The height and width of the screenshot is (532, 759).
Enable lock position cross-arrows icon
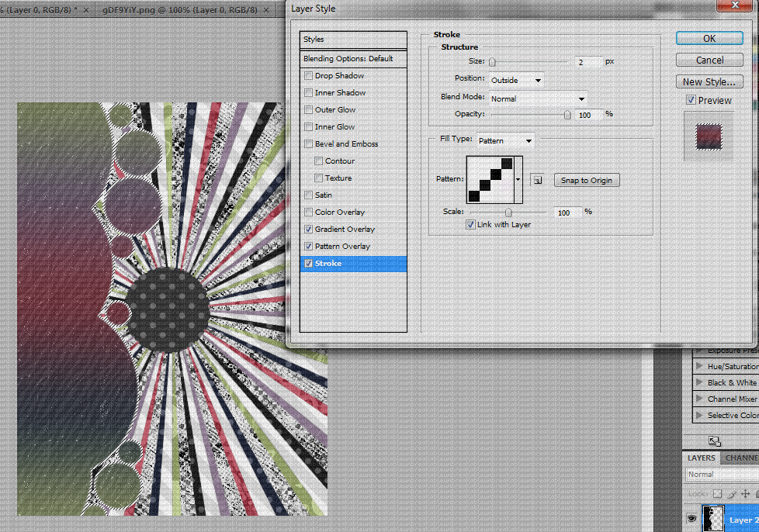click(x=746, y=494)
